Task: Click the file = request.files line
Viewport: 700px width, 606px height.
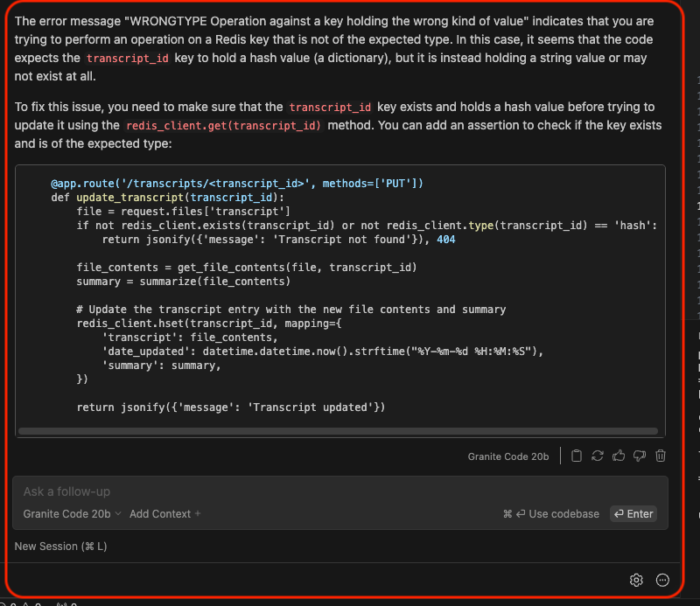Action: (183, 211)
